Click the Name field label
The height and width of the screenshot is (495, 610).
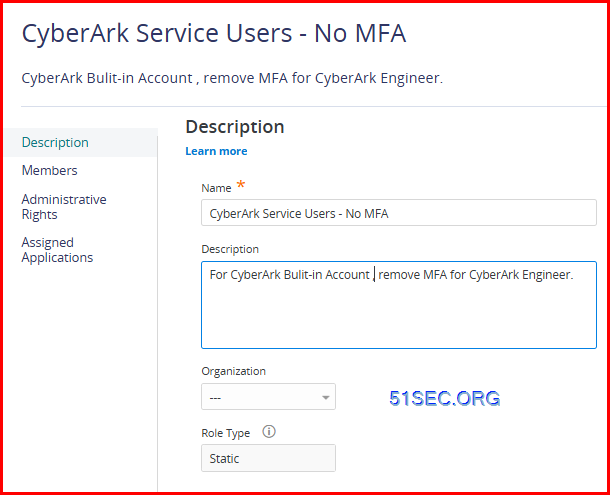[216, 188]
